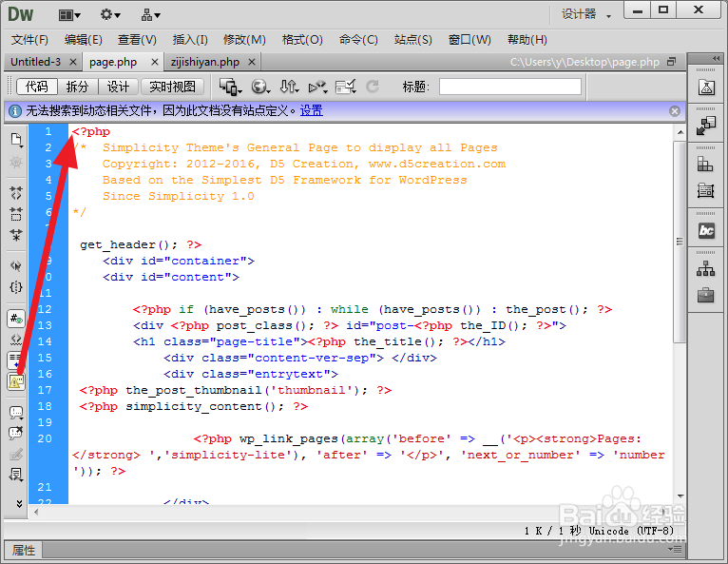The width and height of the screenshot is (728, 564).
Task: Open the 文件(F) menu
Action: (x=29, y=40)
